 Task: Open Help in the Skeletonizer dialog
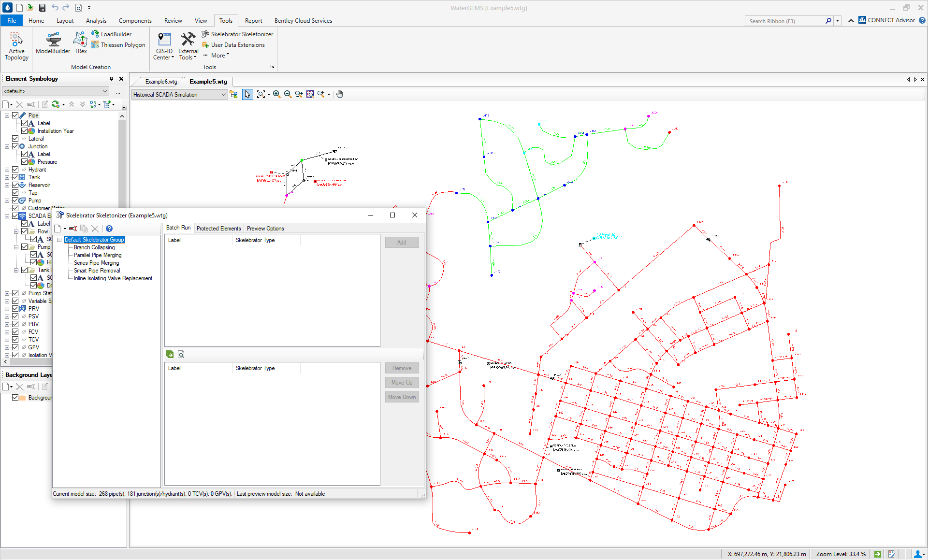[x=109, y=229]
